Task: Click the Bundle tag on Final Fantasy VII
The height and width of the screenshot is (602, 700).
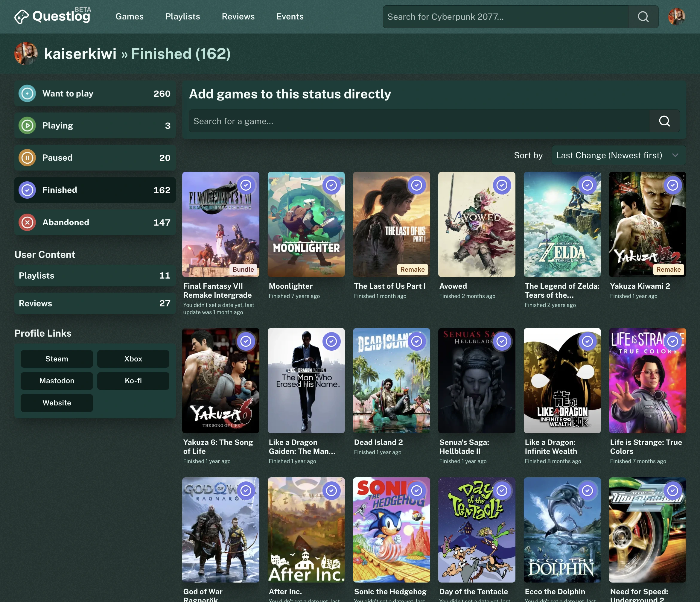Action: [x=243, y=269]
